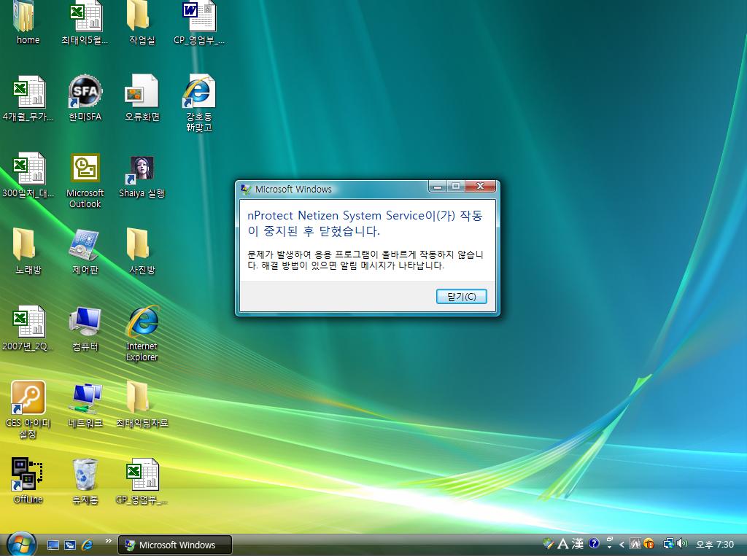The width and height of the screenshot is (747, 560).
Task: Launch Microsoft Outlook desktop icon
Action: point(85,180)
